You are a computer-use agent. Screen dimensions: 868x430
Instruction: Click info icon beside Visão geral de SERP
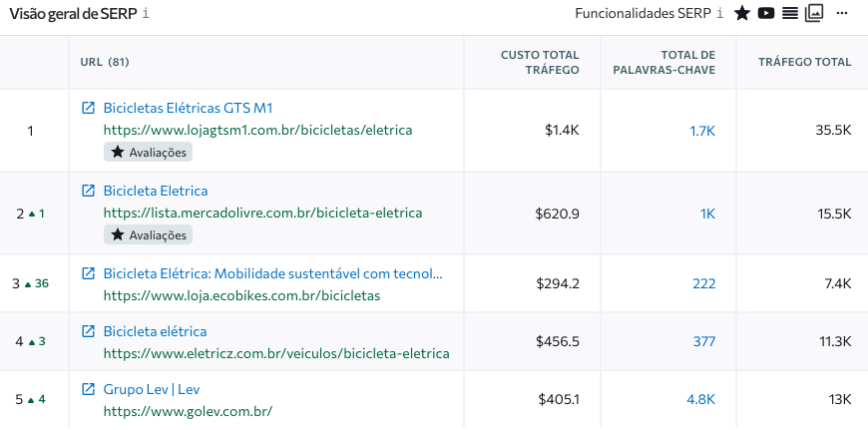(x=146, y=14)
